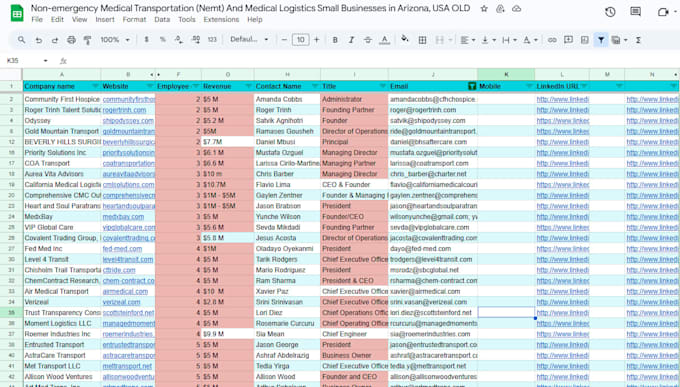The height and width of the screenshot is (387, 680).
Task: Open the font family dropdown
Action: (x=249, y=39)
